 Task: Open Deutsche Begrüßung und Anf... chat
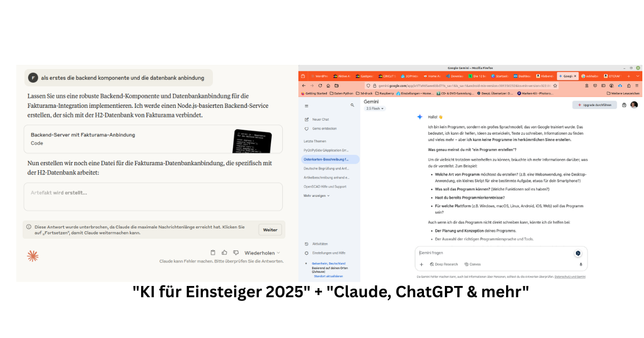[x=326, y=168]
